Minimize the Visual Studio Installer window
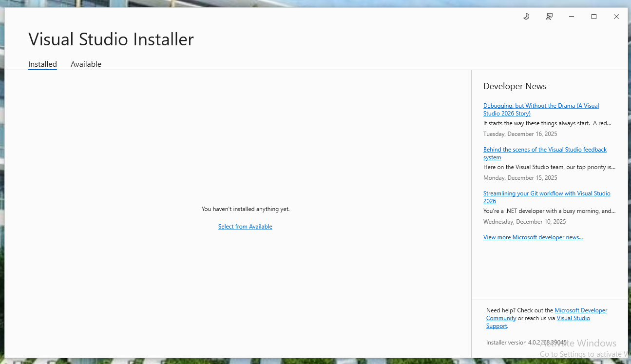This screenshot has width=631, height=364. tap(572, 17)
